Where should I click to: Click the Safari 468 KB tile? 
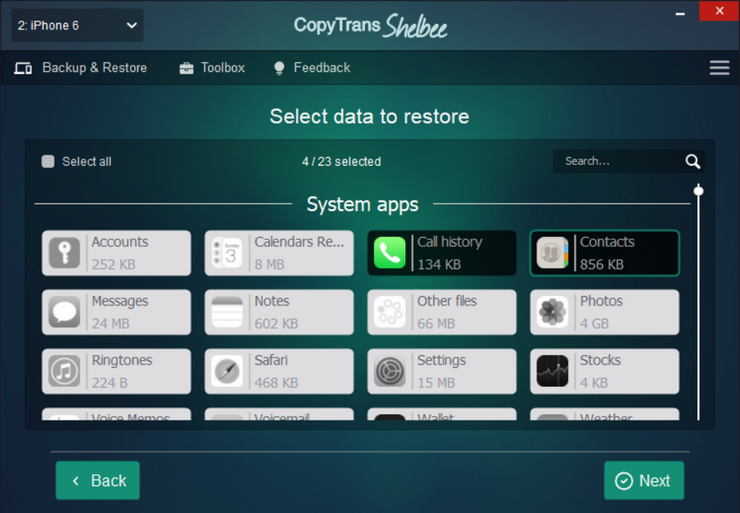point(279,371)
